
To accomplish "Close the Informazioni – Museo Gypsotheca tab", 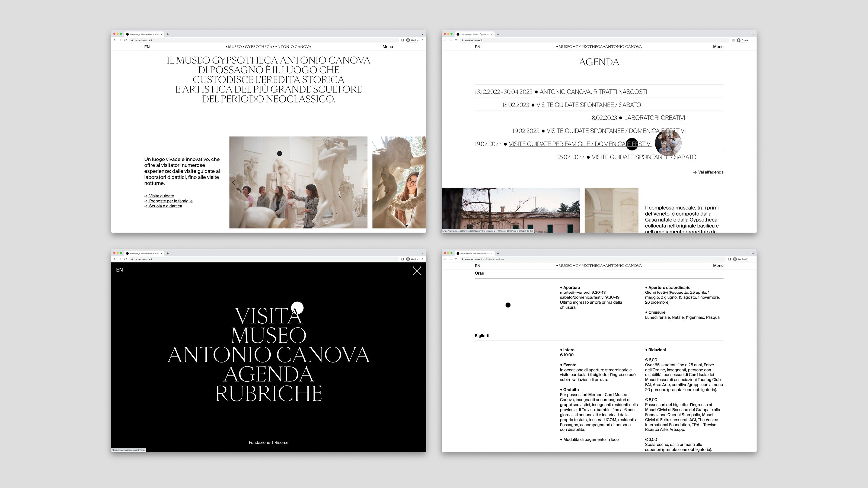I will (x=492, y=253).
